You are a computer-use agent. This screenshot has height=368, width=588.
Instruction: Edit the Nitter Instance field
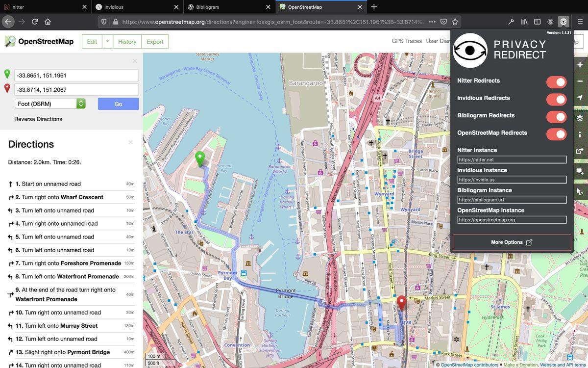tap(512, 159)
